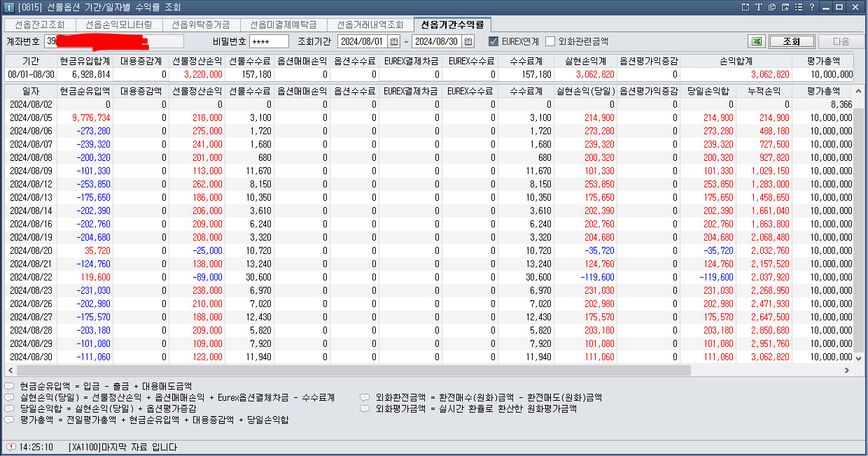The width and height of the screenshot is (868, 456).
Task: Click the end date field 2024/08/30
Action: pos(437,41)
